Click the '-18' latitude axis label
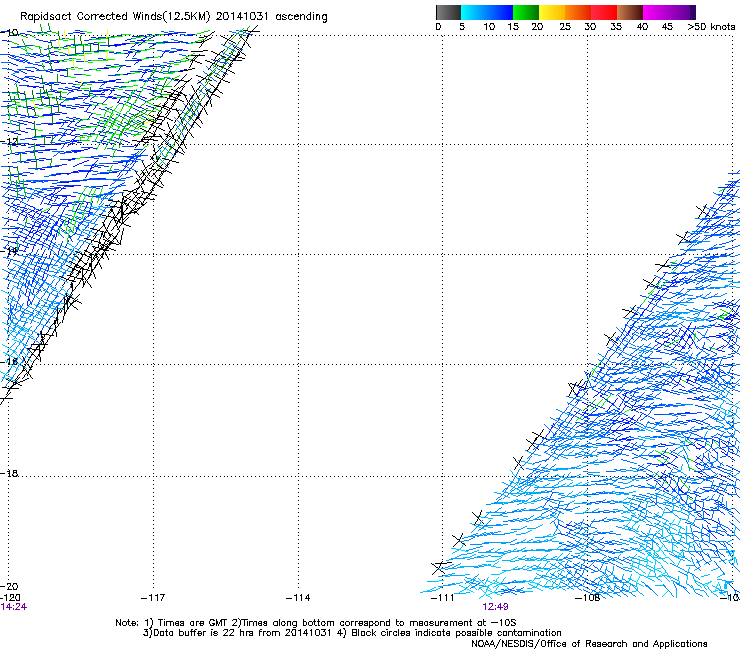740x650 pixels. 10,473
